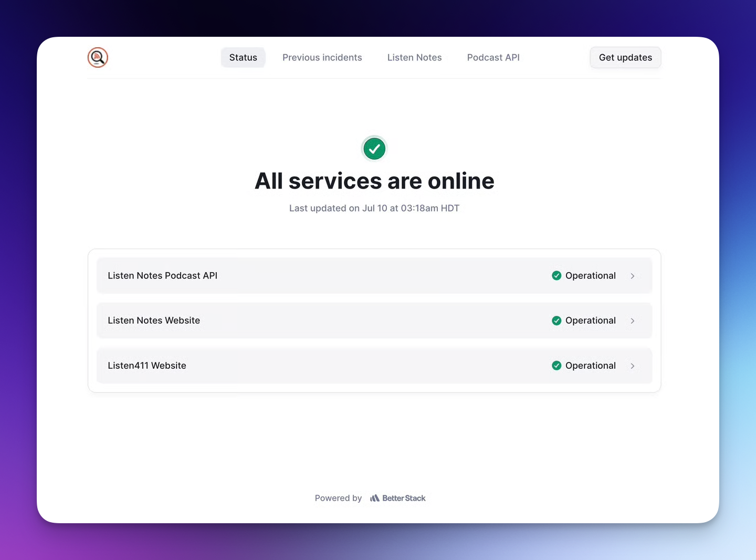Select the Listen Notes Podcast API service name
The image size is (756, 560).
tap(162, 276)
